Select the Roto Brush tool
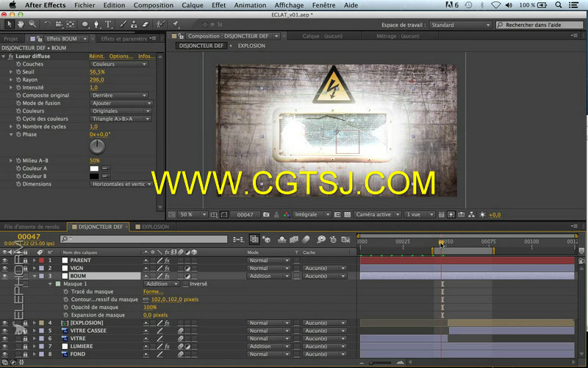The height and width of the screenshot is (368, 588). (160, 24)
